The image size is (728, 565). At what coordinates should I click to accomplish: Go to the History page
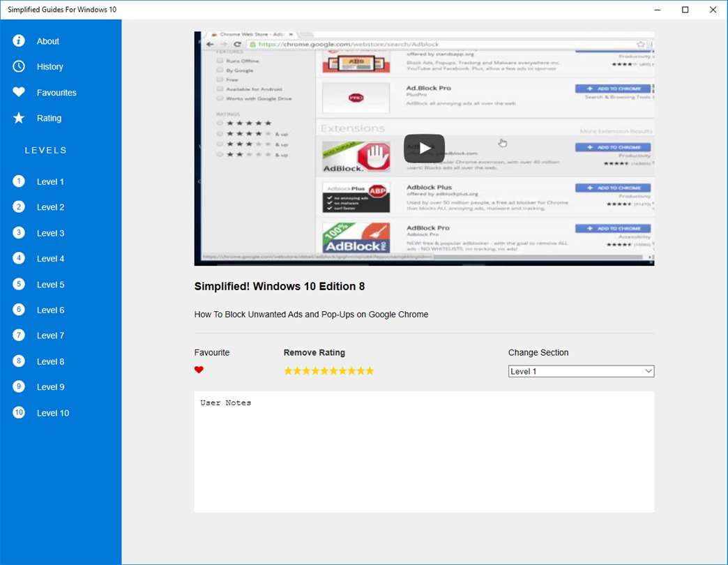click(50, 67)
